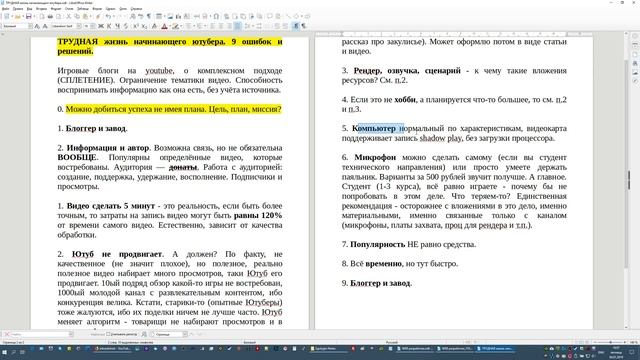Click the zoom slider in the status bar
640x360 pixels.
point(610,342)
